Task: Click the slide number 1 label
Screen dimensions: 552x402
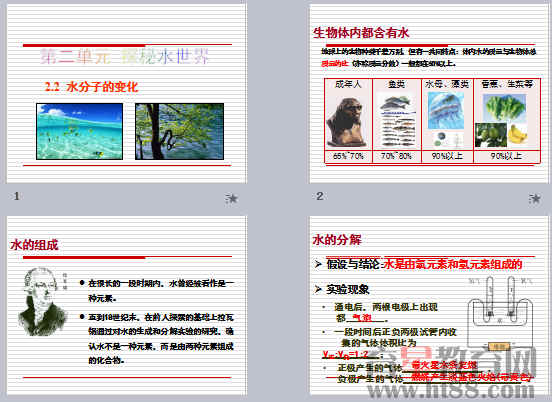Action: click(x=17, y=196)
